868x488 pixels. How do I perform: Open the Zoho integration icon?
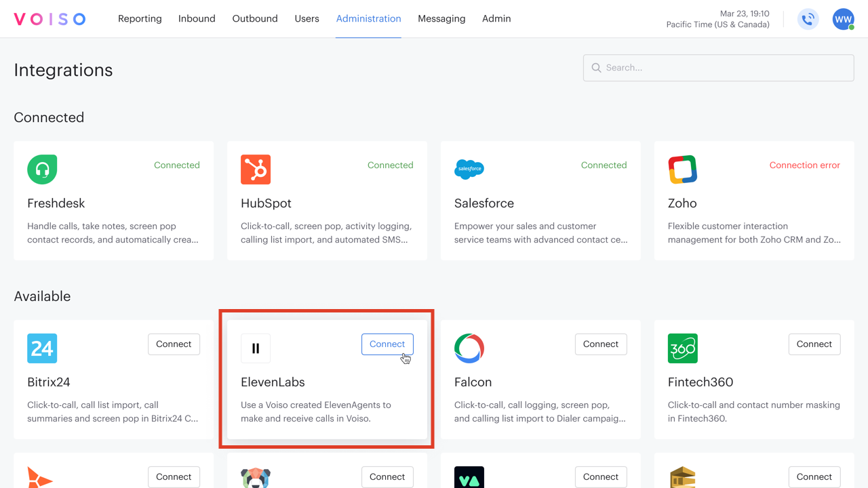coord(683,169)
